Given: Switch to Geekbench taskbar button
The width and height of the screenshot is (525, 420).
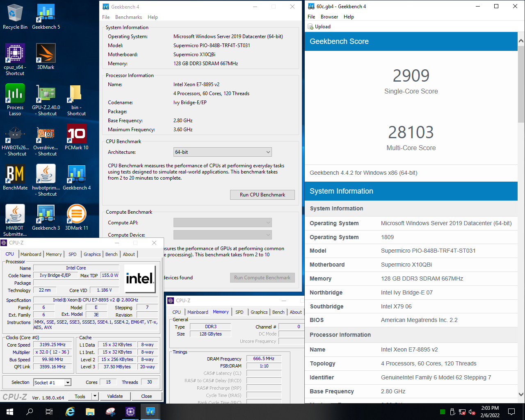Looking at the screenshot, I should click(151, 412).
